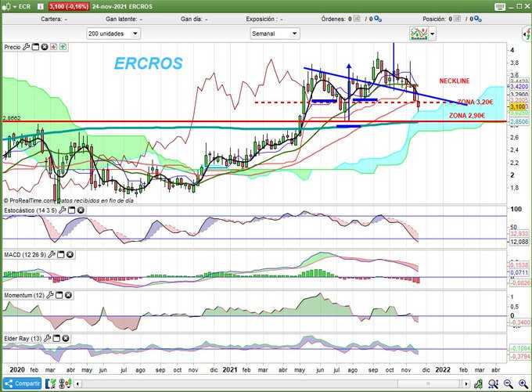
Task: Click the yellow 3,100 price axis label
Action: coord(518,107)
